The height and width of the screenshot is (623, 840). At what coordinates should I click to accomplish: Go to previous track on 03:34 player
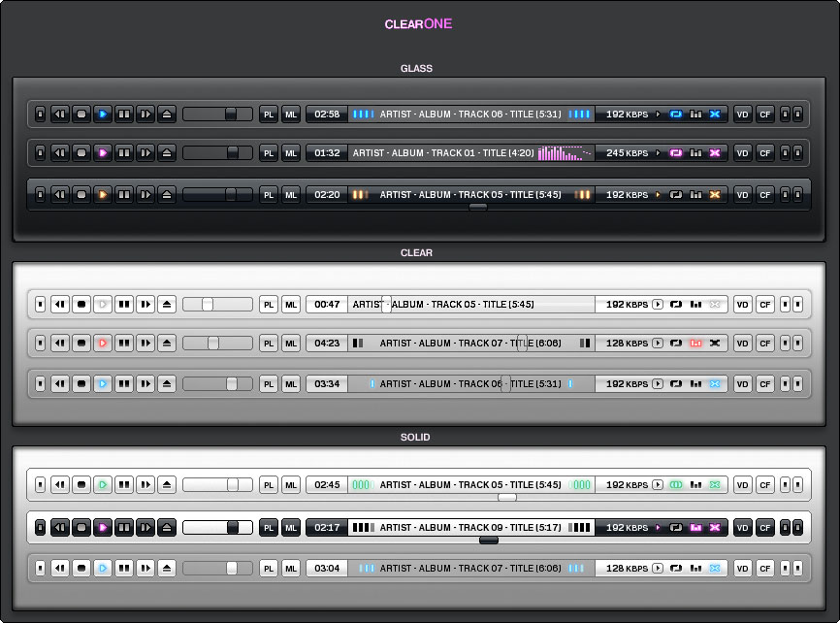pos(60,384)
